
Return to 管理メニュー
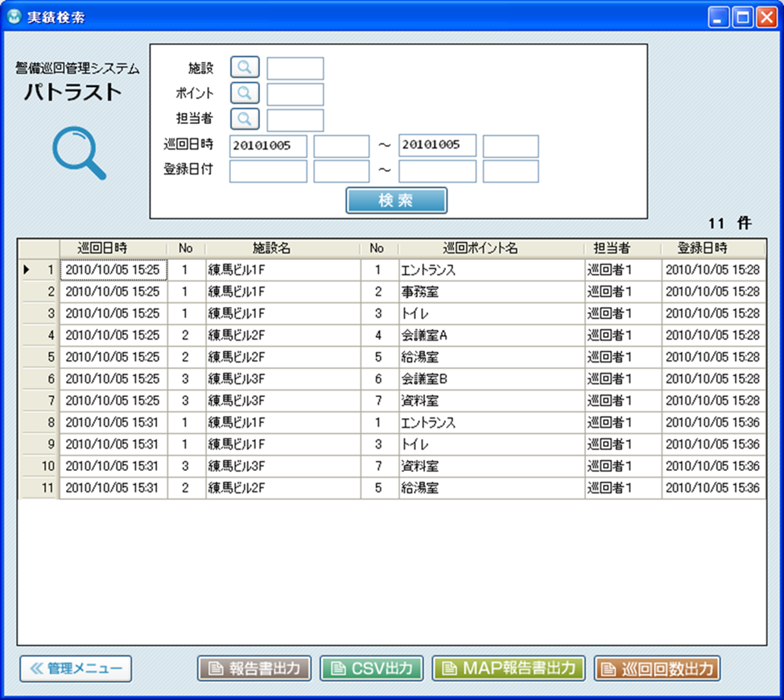76,668
